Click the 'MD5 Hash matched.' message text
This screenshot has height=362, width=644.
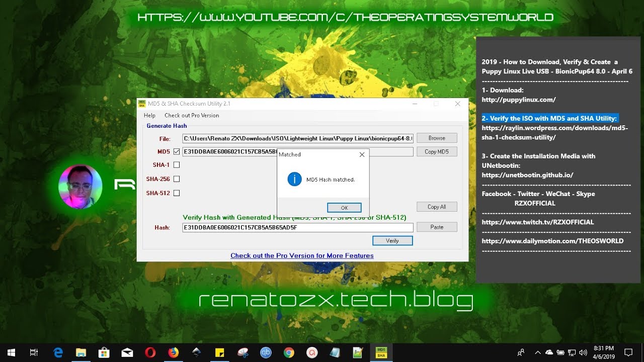click(331, 179)
